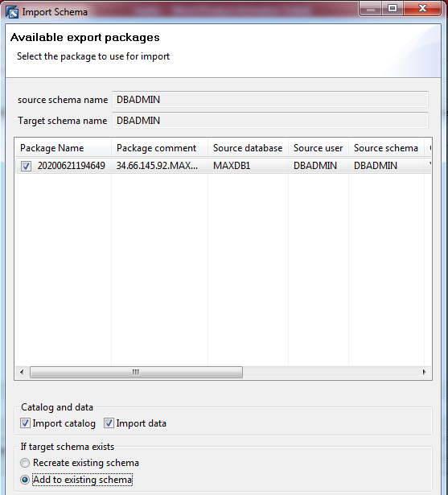The height and width of the screenshot is (495, 448).
Task: Select the MAXDB1 source database cell
Action: coord(232,166)
